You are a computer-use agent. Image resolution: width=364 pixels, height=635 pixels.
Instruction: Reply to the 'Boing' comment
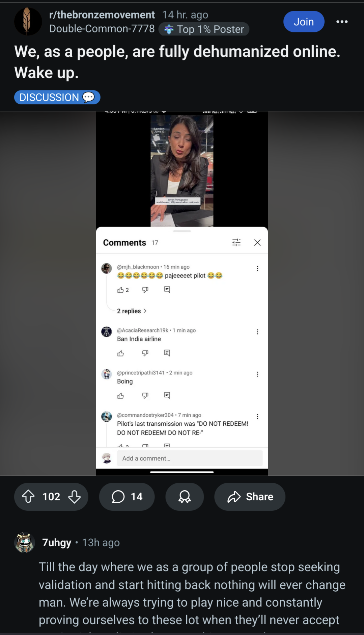(x=167, y=395)
